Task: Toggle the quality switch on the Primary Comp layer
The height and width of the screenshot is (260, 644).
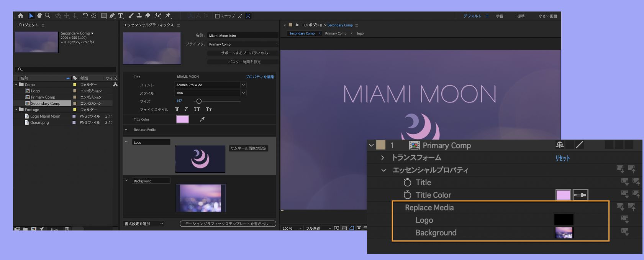Action: pyautogui.click(x=580, y=145)
